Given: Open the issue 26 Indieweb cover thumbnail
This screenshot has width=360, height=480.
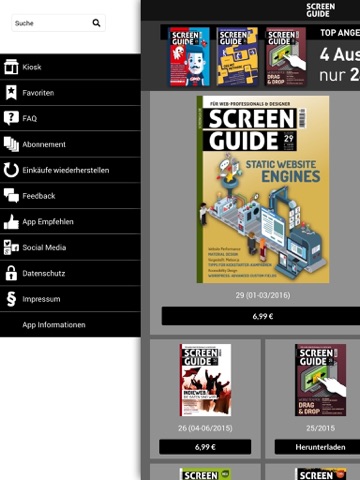Looking at the screenshot, I should point(205,380).
